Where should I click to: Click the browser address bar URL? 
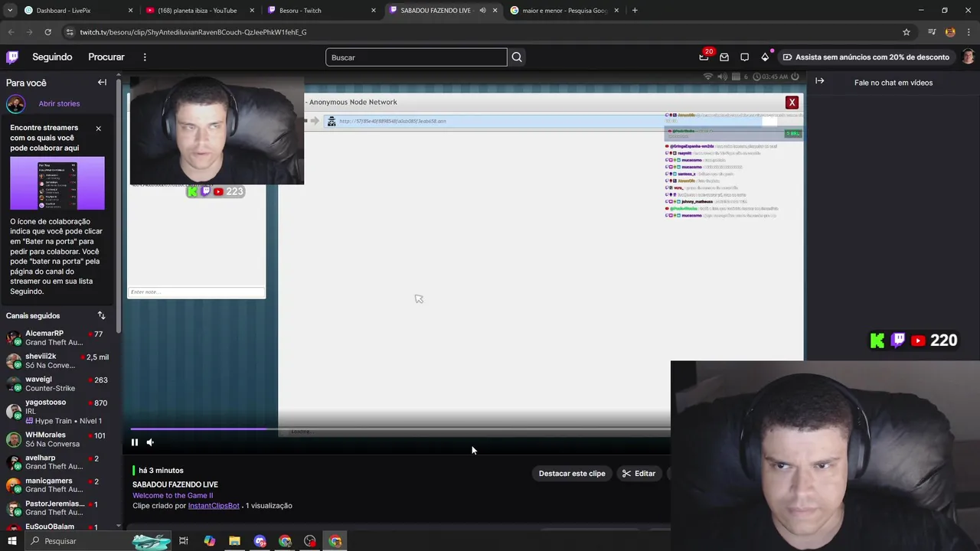coord(194,32)
